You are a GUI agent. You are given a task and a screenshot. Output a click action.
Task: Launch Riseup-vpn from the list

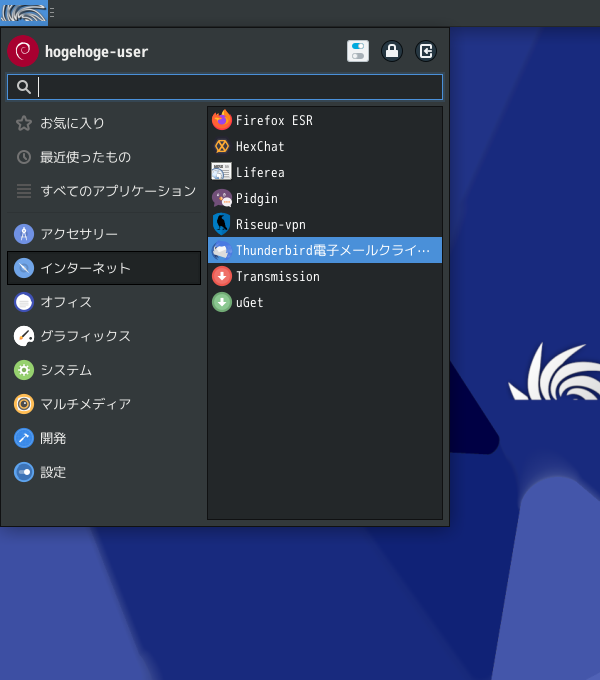[x=325, y=224]
